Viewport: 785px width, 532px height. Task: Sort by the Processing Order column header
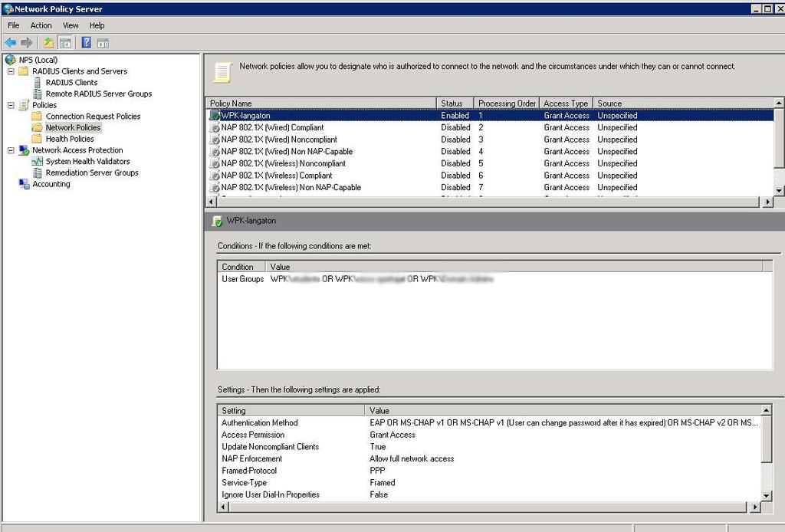coord(507,103)
